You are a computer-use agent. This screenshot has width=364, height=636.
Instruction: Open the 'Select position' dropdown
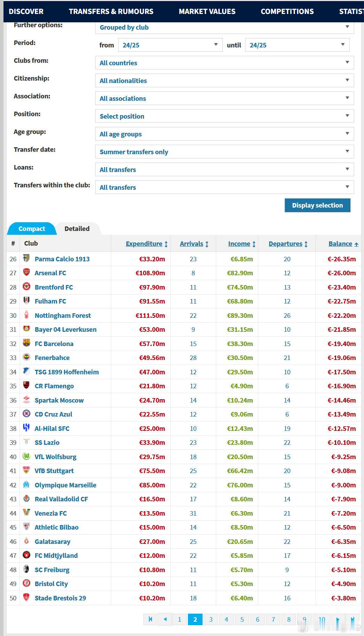pos(225,116)
